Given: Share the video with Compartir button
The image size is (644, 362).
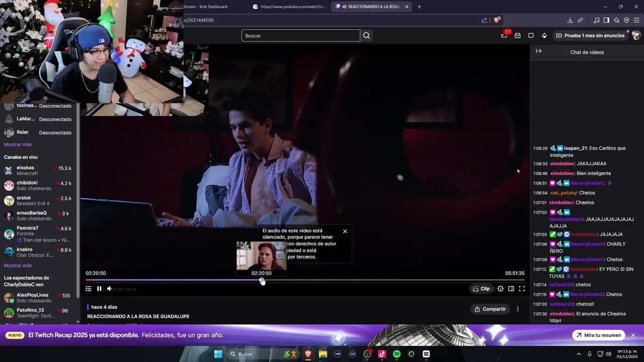Looking at the screenshot, I should click(491, 309).
